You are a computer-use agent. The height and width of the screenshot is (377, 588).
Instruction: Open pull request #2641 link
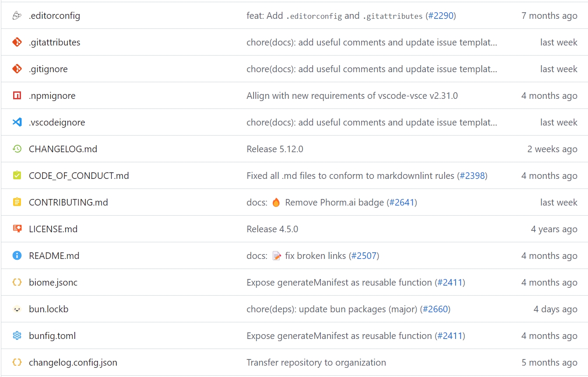402,202
